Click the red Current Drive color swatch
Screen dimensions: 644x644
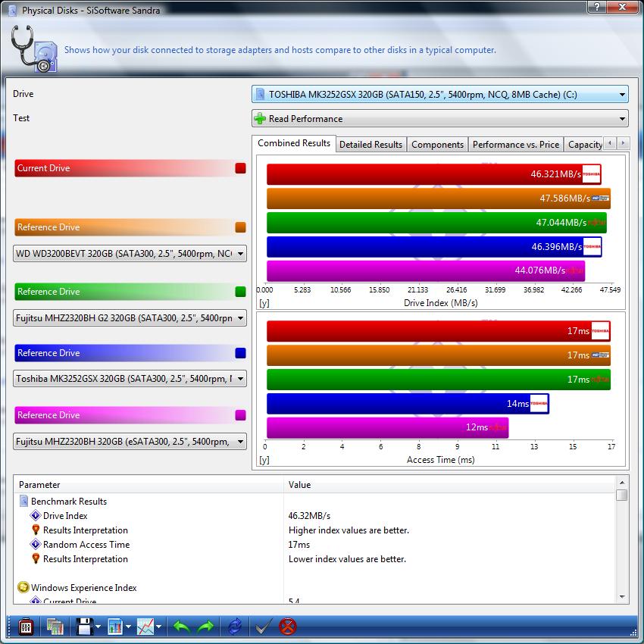click(x=241, y=168)
